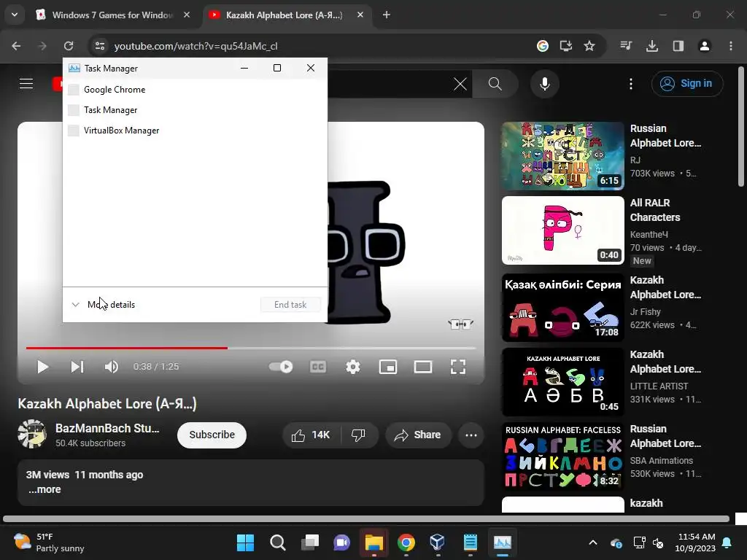747x560 pixels.
Task: Expand description with ...more
Action: (x=44, y=489)
